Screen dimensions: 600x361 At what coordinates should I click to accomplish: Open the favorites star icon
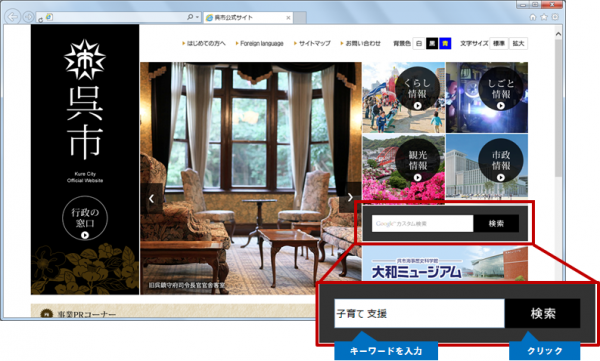(544, 17)
